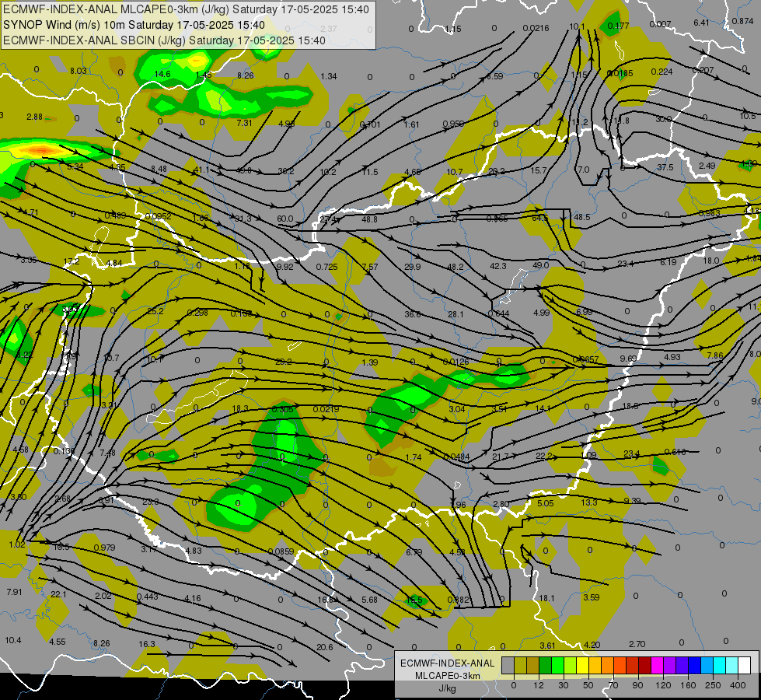Click the legend tick label '160'
The image size is (761, 700).
point(688,685)
